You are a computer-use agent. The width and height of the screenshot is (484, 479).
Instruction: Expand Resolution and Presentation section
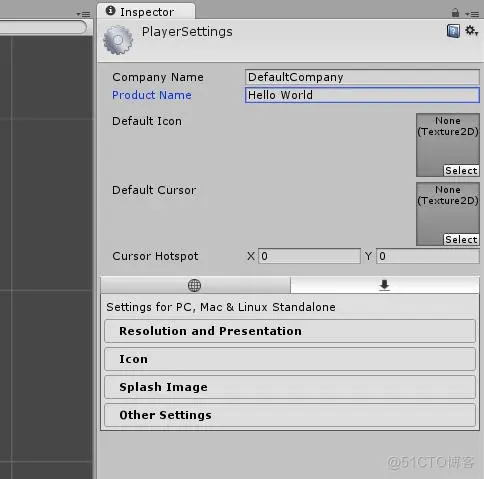(x=290, y=331)
